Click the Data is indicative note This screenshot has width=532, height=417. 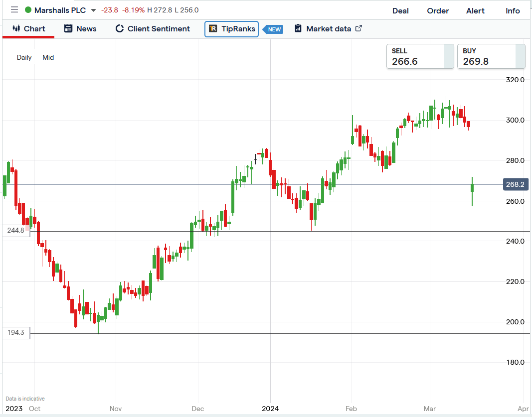click(25, 399)
